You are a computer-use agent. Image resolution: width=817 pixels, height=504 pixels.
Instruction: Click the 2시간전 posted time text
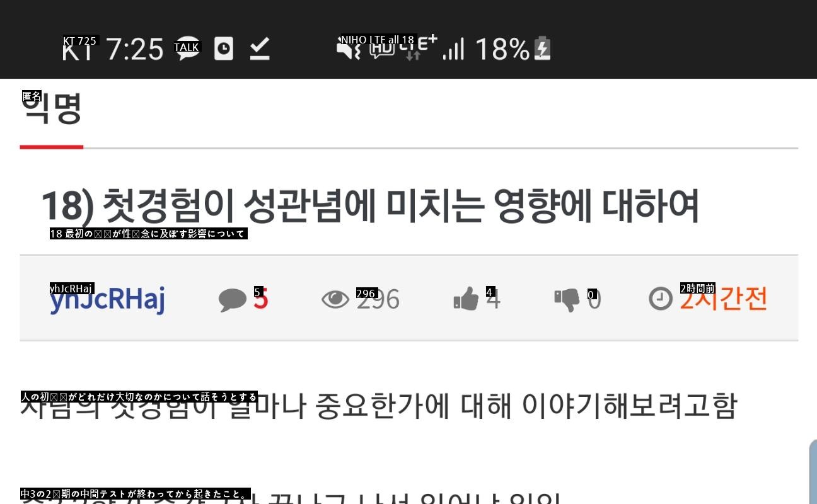[x=724, y=298]
